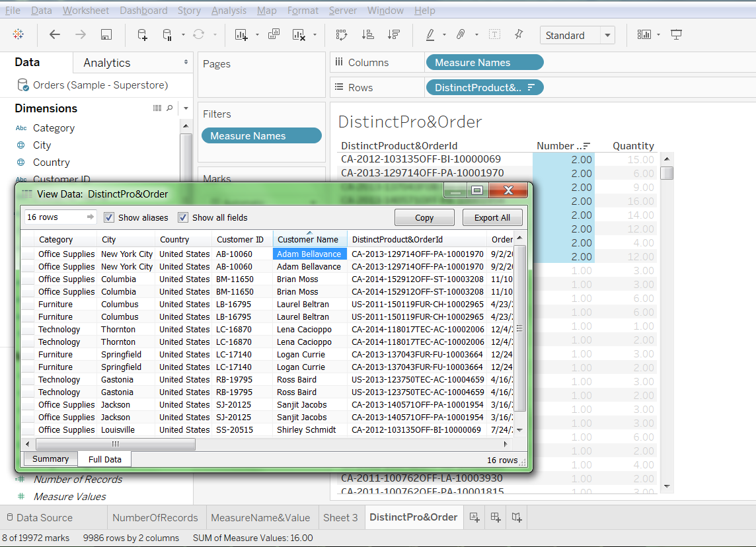Click the Undo back arrow
Image resolution: width=756 pixels, height=547 pixels.
tap(54, 34)
